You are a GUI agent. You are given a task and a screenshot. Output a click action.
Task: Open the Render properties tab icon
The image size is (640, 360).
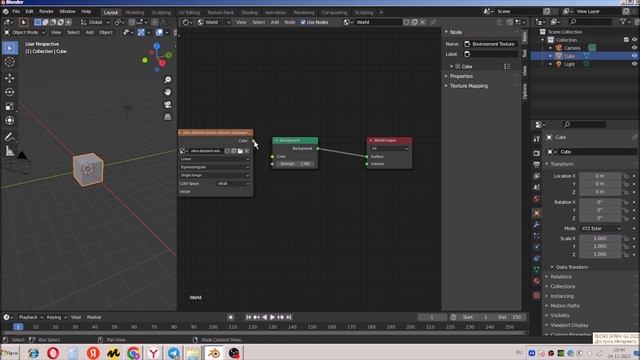click(x=537, y=153)
